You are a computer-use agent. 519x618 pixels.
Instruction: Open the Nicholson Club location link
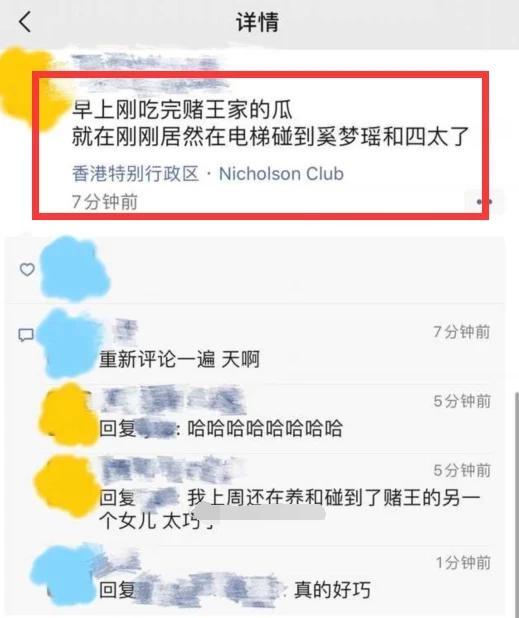(x=281, y=173)
